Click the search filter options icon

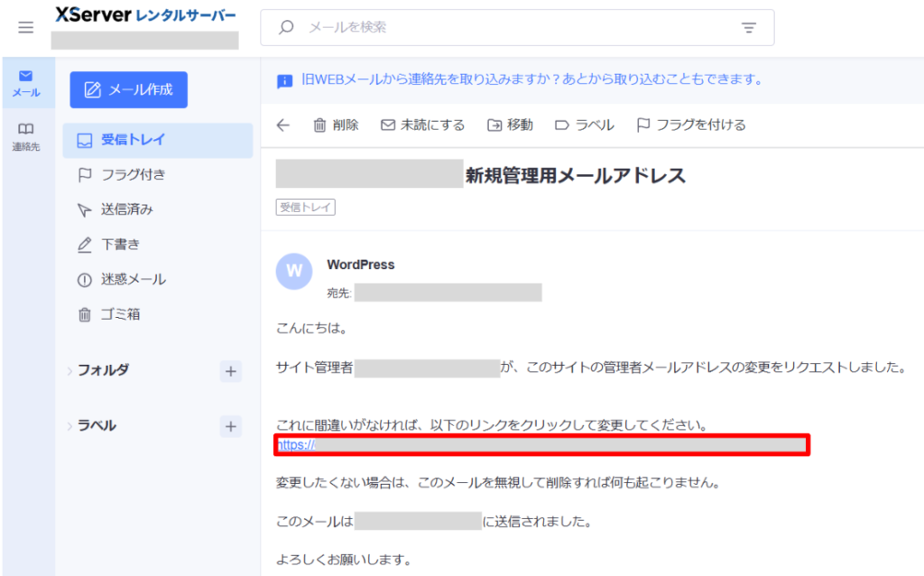point(748,28)
